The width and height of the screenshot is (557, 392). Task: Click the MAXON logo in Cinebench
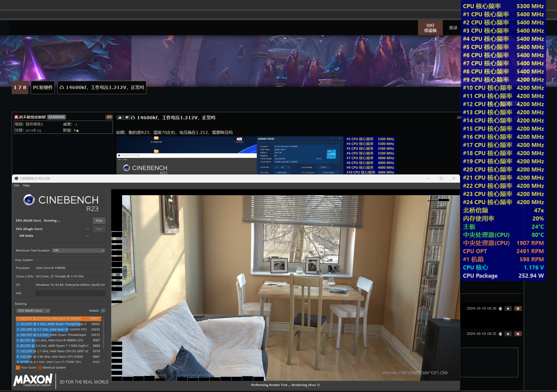(33, 380)
